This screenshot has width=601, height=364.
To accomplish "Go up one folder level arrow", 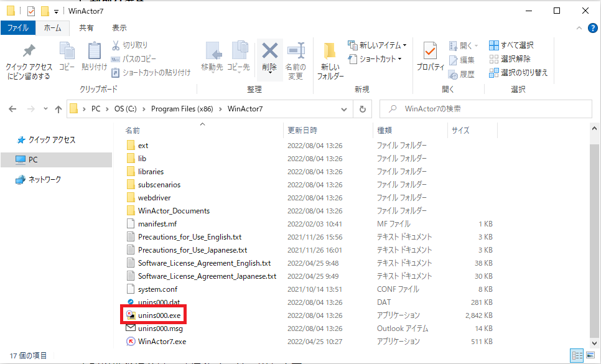I will [58, 110].
